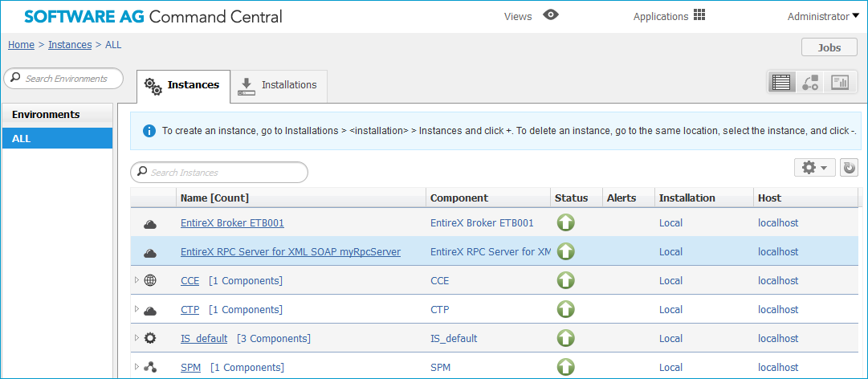The height and width of the screenshot is (379, 868).
Task: Click the IS_default gear icon
Action: (x=150, y=338)
